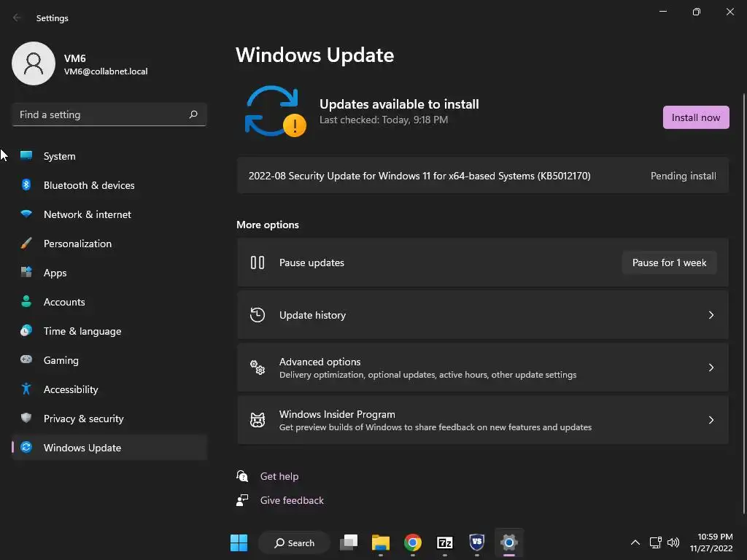The image size is (747, 560).
Task: Pause updates for 1 week
Action: click(669, 262)
